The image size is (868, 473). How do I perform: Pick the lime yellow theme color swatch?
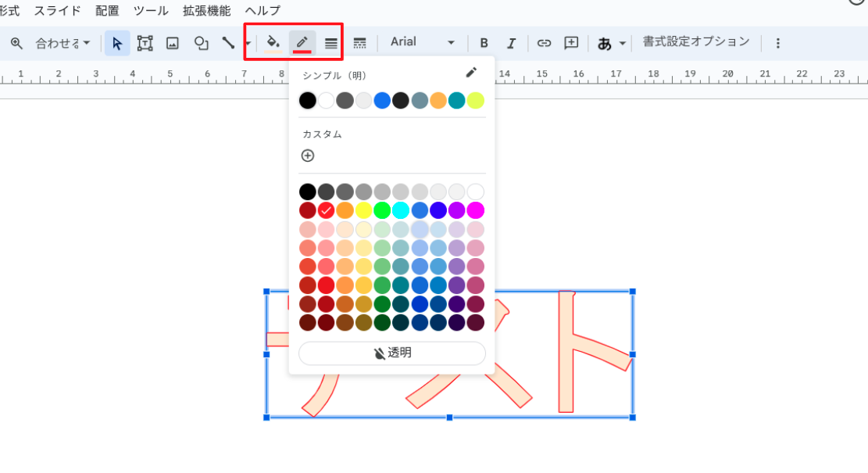point(476,100)
